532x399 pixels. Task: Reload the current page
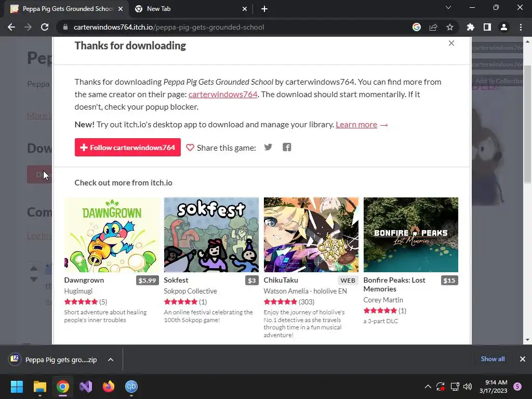[x=45, y=27]
